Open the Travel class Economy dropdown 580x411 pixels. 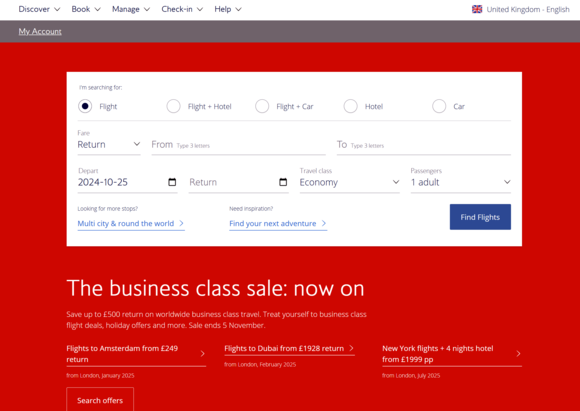click(x=350, y=182)
